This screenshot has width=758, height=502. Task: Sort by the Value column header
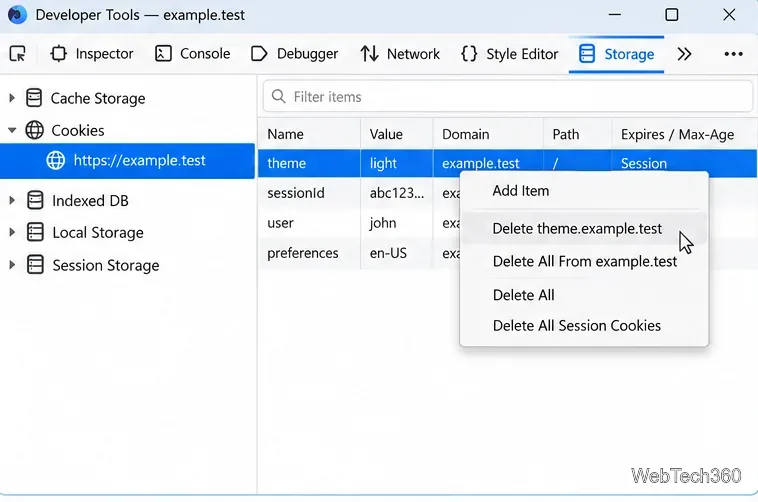(396, 134)
